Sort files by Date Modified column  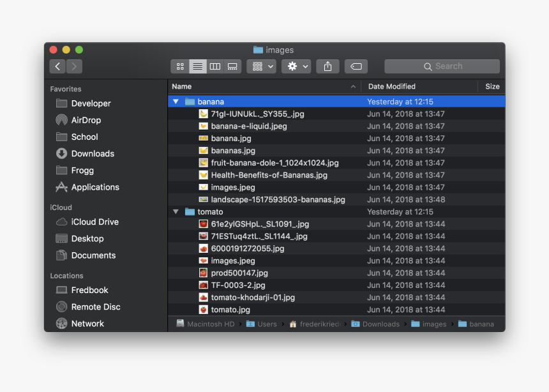391,87
